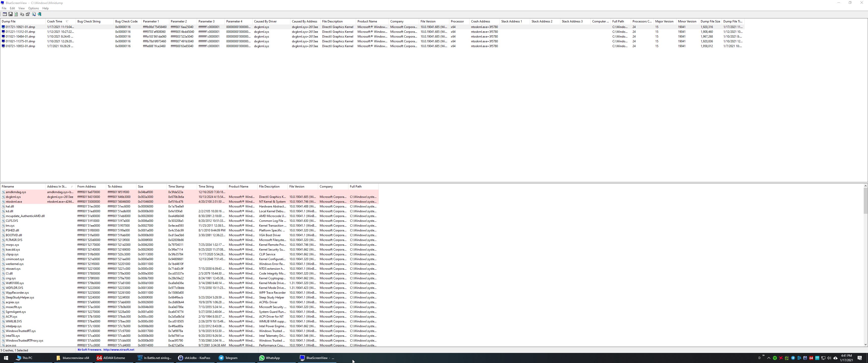Open the View menu
This screenshot has height=363, width=868.
pos(21,8)
